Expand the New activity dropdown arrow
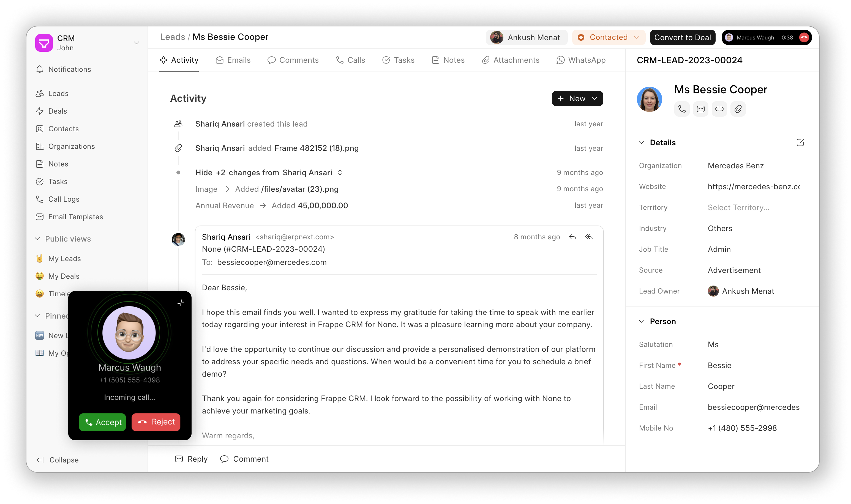This screenshot has width=851, height=504. [595, 98]
